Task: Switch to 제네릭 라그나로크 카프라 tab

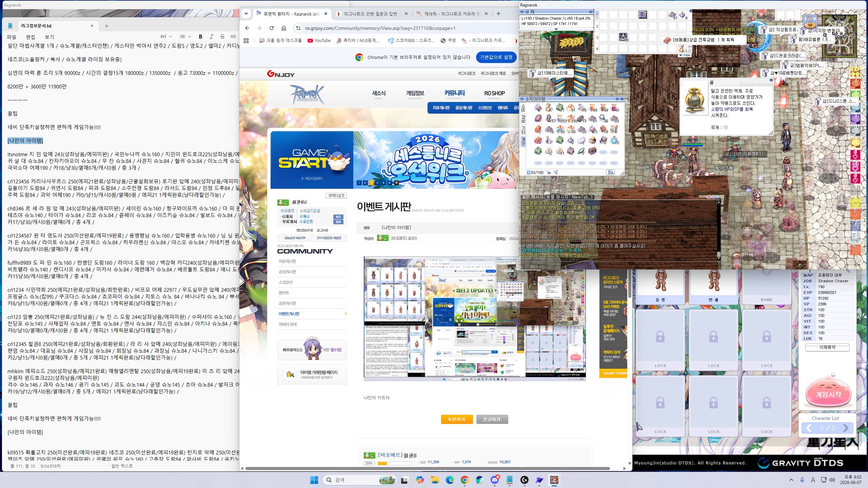Action: tap(452, 14)
